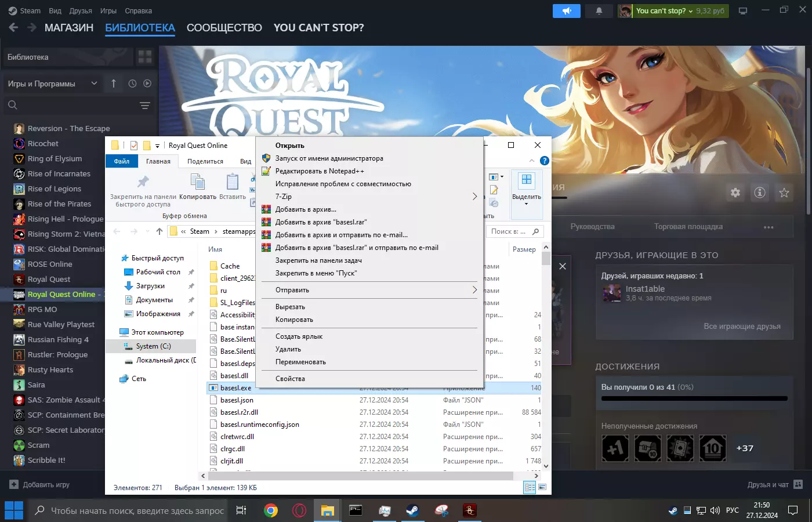The width and height of the screenshot is (812, 522).
Task: Open Royal Quest Online settings gear
Action: (x=735, y=193)
